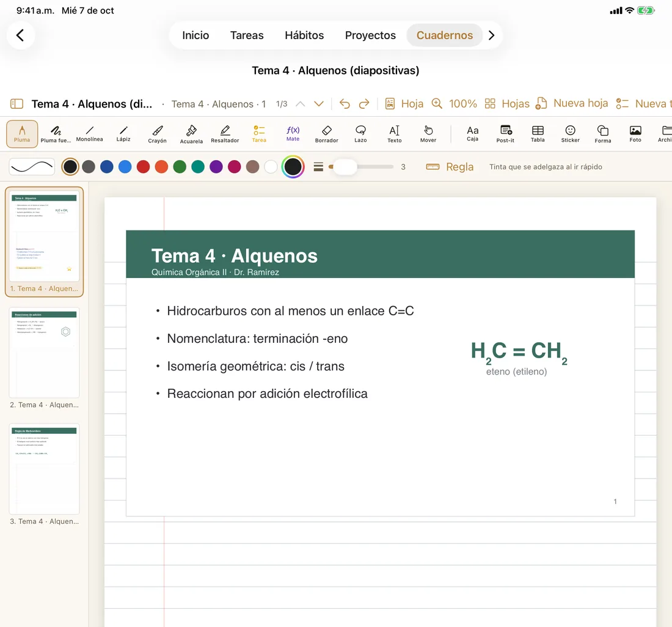The width and height of the screenshot is (672, 627).
Task: Choose the Monolínea tool
Action: tap(90, 134)
